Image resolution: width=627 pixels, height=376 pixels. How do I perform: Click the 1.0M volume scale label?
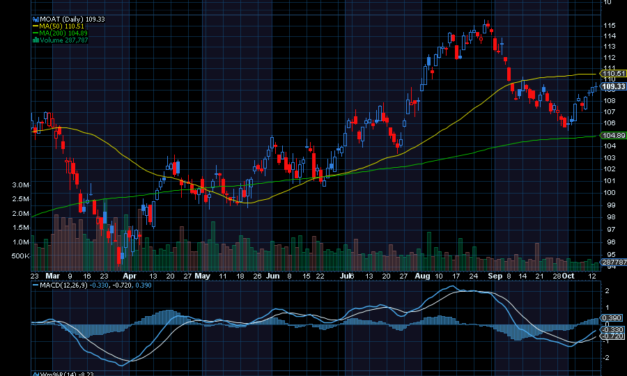20,242
